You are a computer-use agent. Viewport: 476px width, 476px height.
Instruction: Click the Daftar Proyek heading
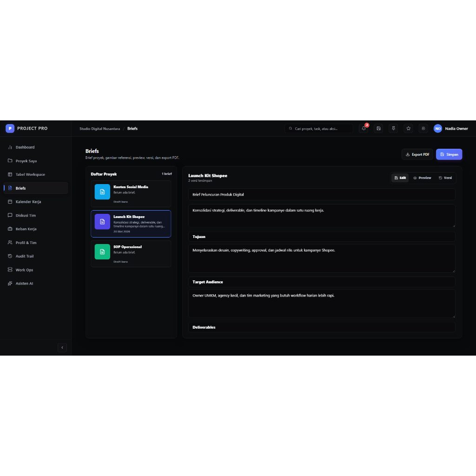click(104, 174)
